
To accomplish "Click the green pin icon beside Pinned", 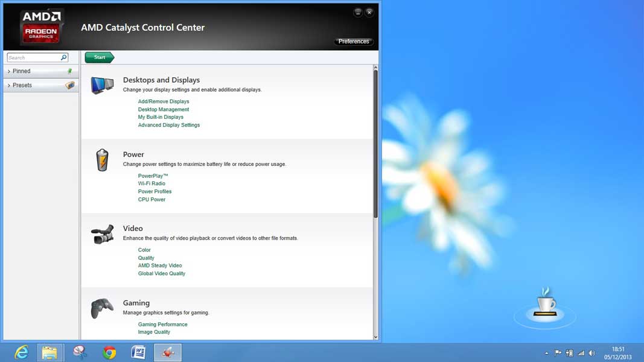I will pyautogui.click(x=70, y=71).
